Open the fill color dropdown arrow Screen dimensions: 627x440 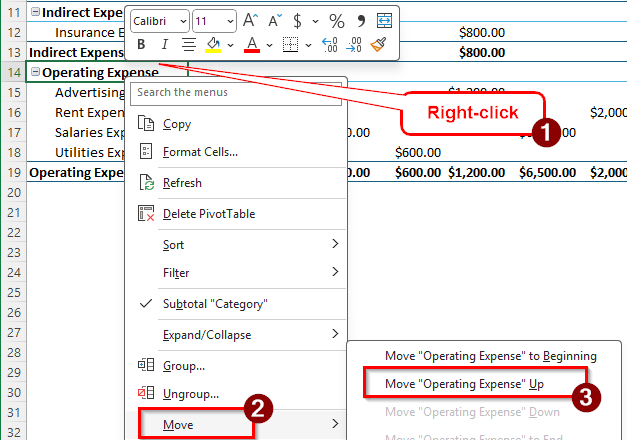[x=231, y=45]
